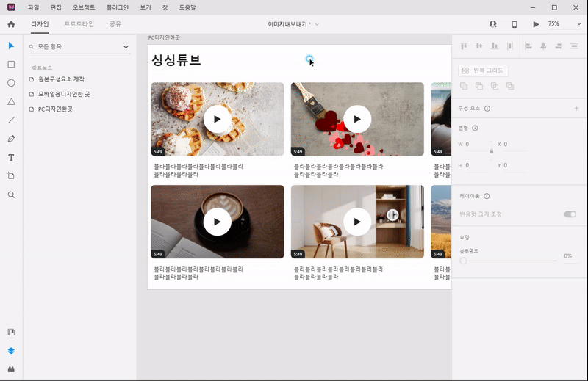Open the 창 menu
The height and width of the screenshot is (381, 588).
click(165, 7)
